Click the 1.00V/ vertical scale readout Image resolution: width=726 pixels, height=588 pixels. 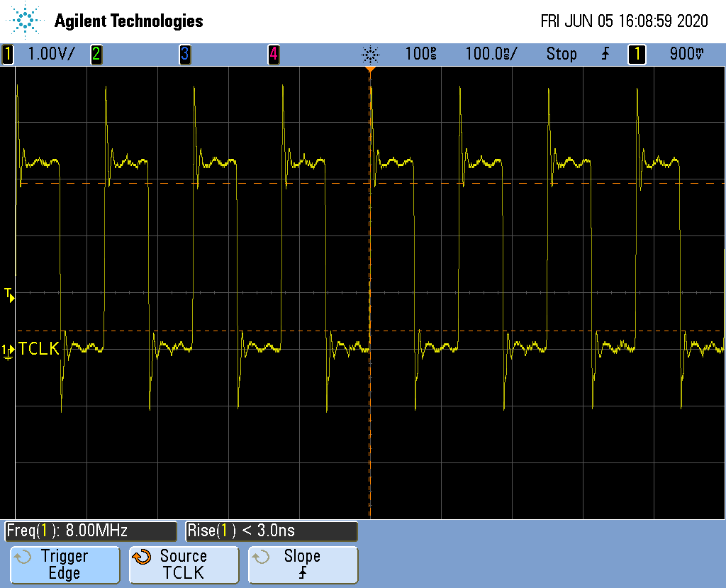click(50, 54)
